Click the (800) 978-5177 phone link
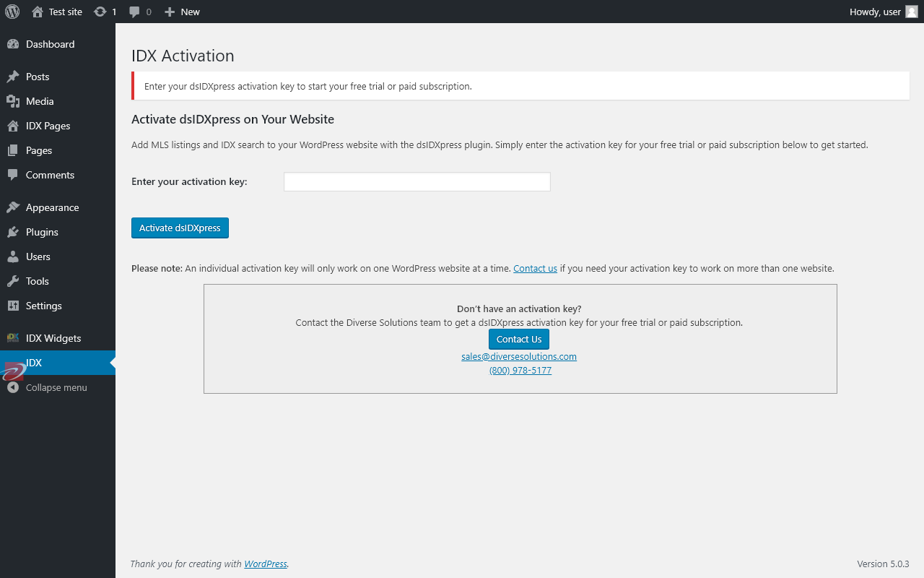This screenshot has width=924, height=578. (520, 370)
